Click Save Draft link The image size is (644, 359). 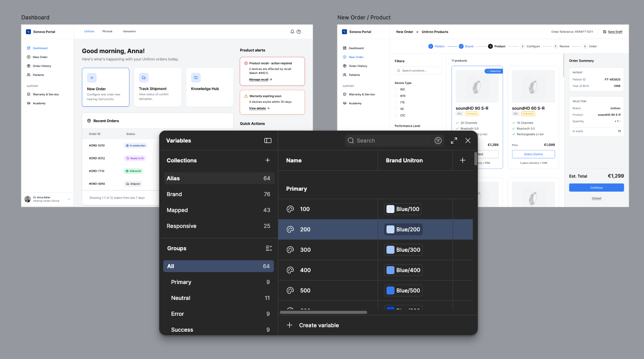point(613,32)
